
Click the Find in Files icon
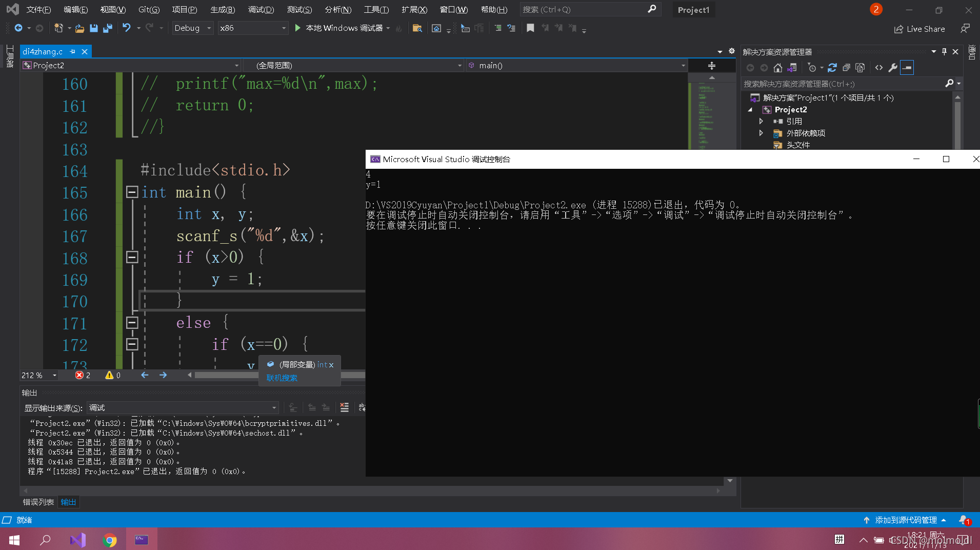click(417, 28)
